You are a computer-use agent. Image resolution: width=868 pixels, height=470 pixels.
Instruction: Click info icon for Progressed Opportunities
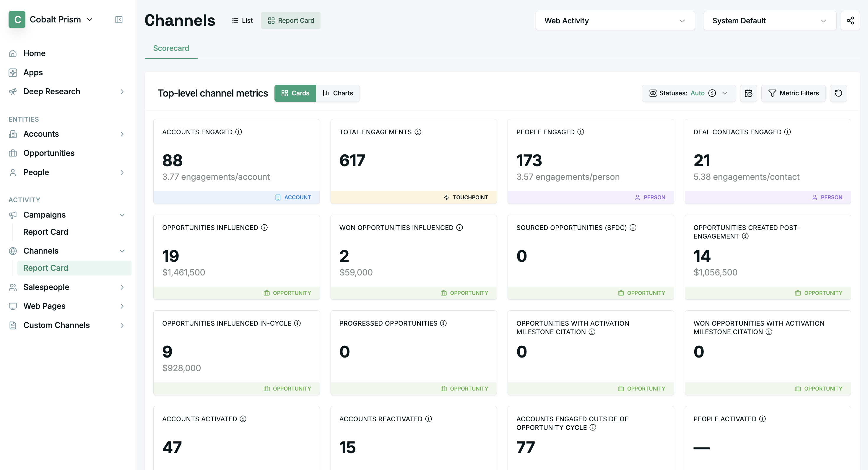click(x=443, y=323)
